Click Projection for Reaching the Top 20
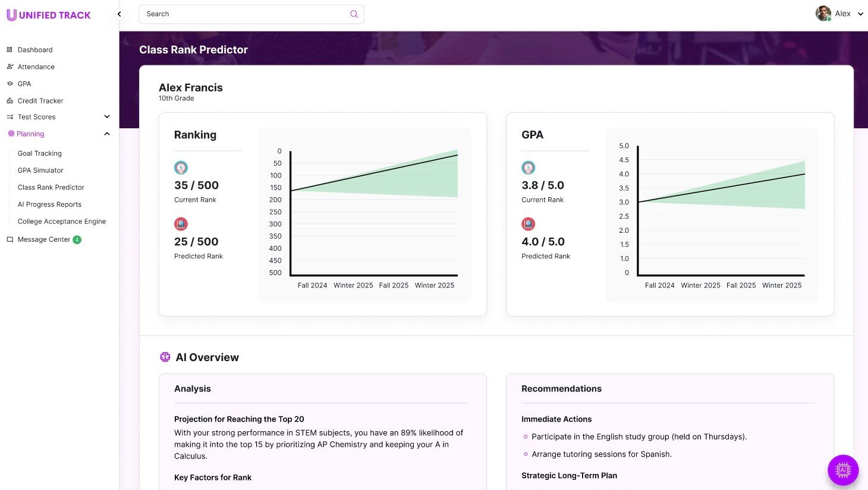Viewport: 868px width, 490px height. (x=239, y=419)
